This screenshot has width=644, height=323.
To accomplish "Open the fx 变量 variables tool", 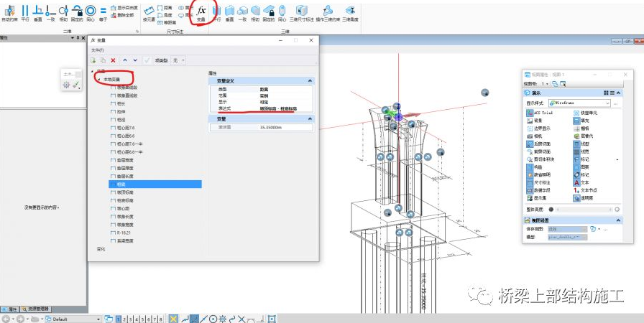I will 201,13.
